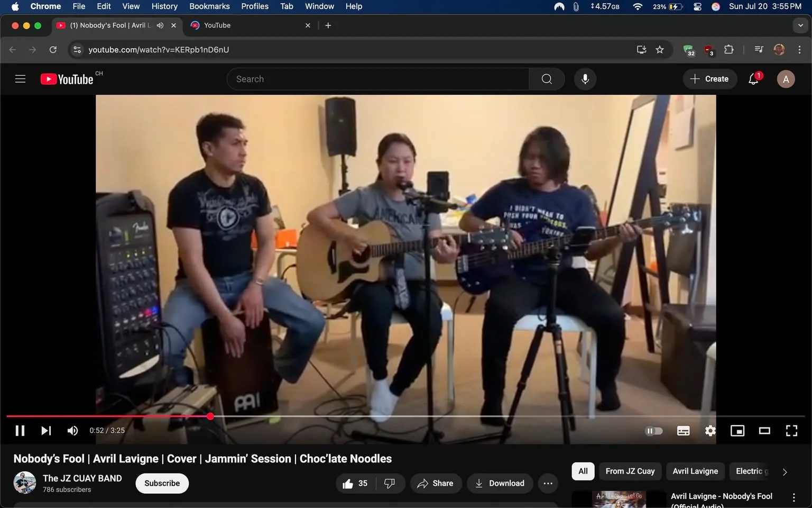This screenshot has height=508, width=812.
Task: Toggle subtitles/closed captions
Action: pos(683,431)
